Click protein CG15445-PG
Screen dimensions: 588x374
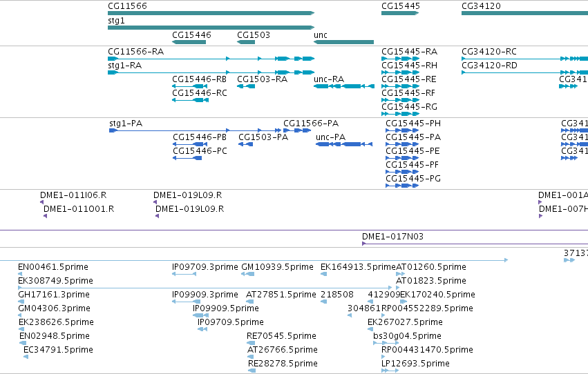[x=413, y=179]
